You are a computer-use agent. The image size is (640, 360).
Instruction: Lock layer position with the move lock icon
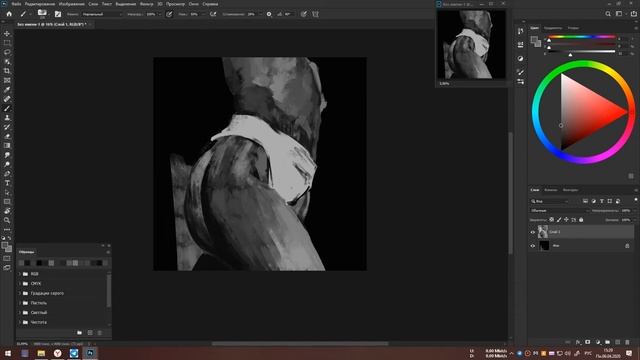pyautogui.click(x=566, y=220)
